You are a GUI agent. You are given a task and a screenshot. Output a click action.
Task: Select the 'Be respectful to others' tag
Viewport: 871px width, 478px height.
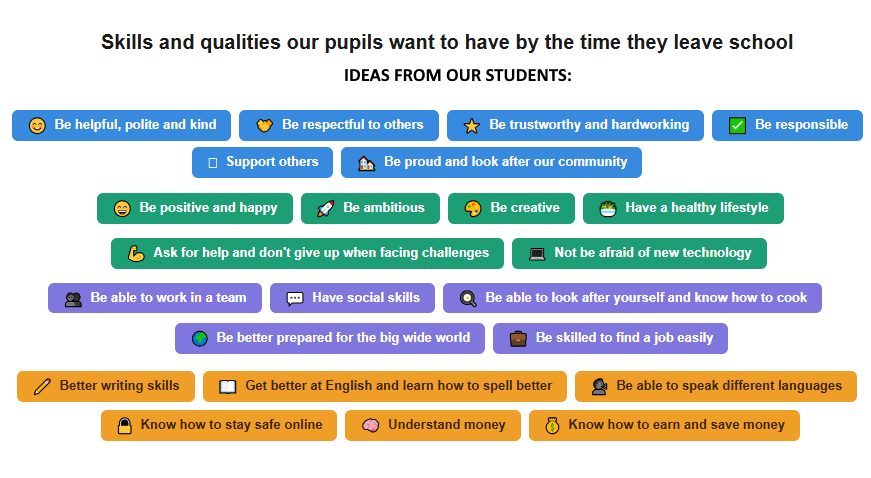pyautogui.click(x=339, y=125)
